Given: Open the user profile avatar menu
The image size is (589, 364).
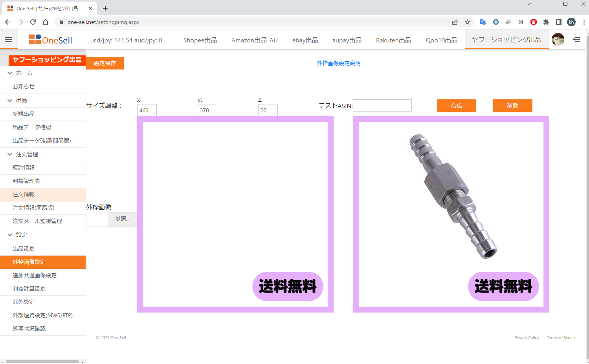Looking at the screenshot, I should pyautogui.click(x=558, y=39).
